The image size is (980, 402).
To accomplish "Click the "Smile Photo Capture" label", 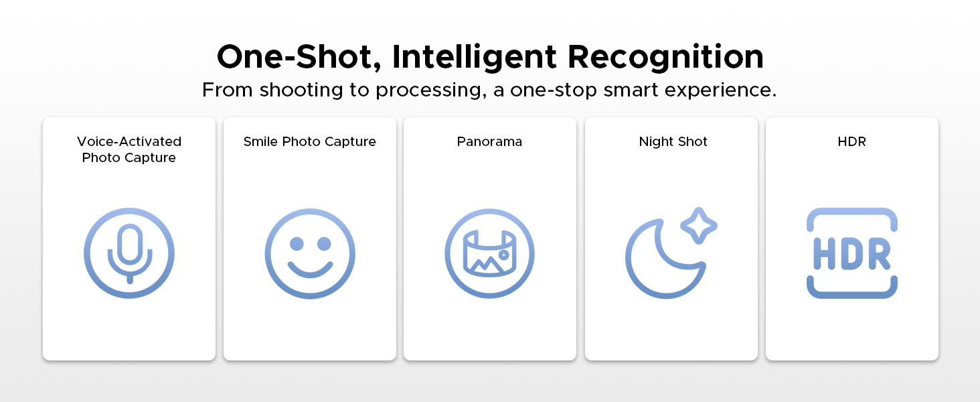I will [x=310, y=141].
